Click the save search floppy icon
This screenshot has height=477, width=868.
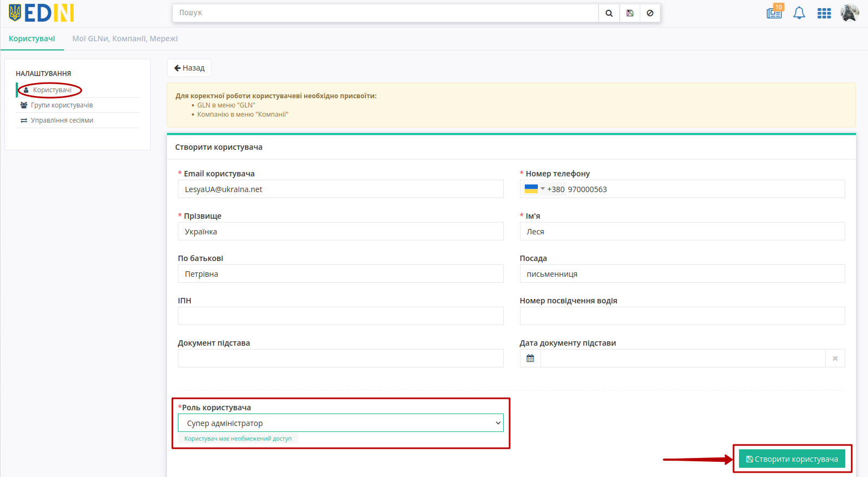pyautogui.click(x=629, y=13)
